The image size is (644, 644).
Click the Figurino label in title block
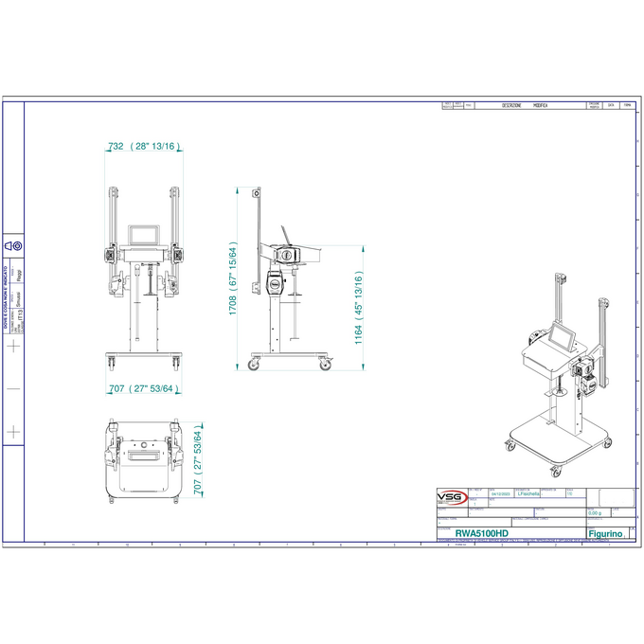(x=604, y=534)
